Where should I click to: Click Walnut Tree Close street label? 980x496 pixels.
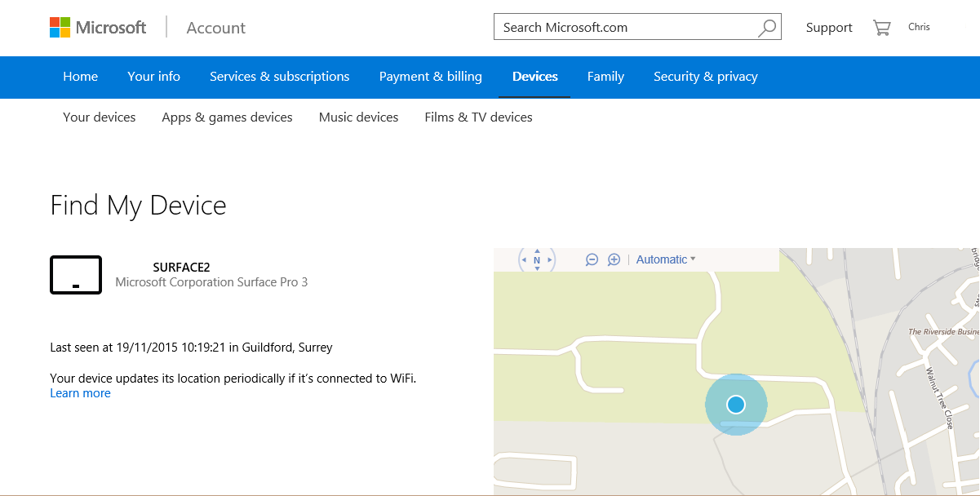click(938, 397)
